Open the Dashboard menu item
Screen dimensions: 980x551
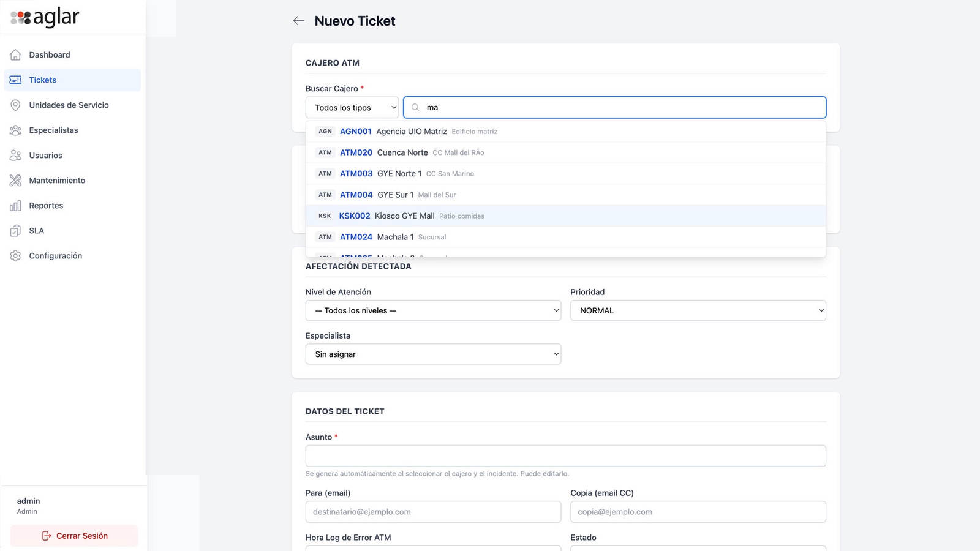(72, 55)
